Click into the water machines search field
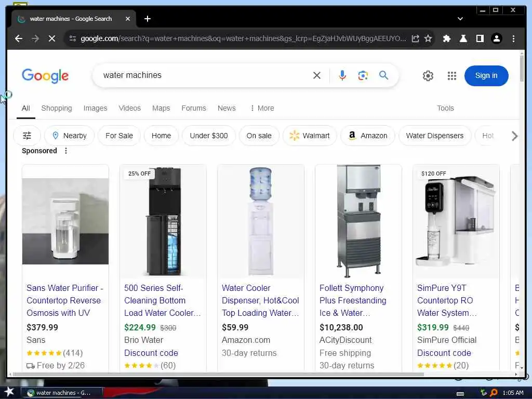The width and height of the screenshot is (532, 399). [x=204, y=75]
